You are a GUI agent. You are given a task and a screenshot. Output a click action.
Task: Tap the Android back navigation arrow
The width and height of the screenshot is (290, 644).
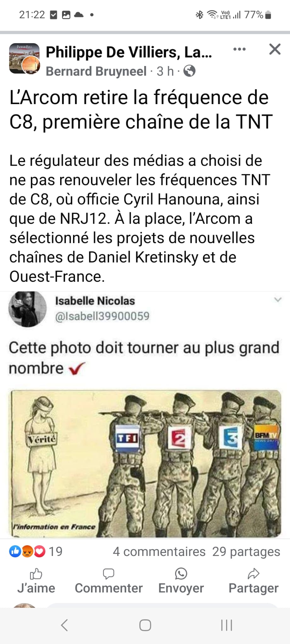coord(64,625)
